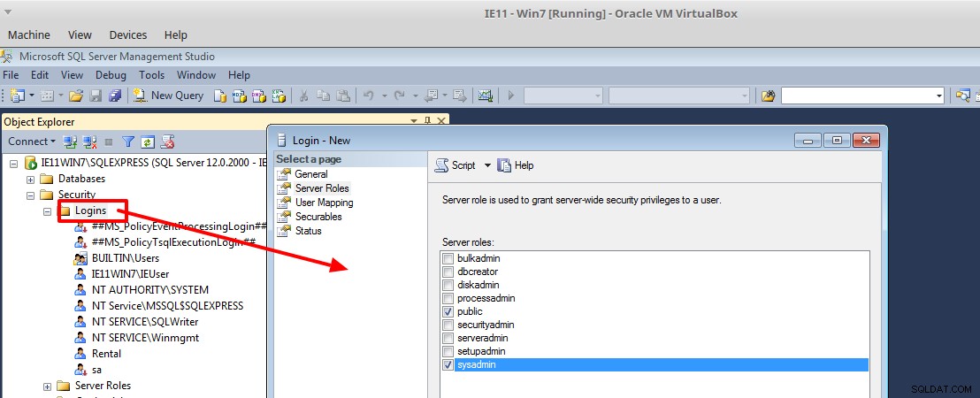Open the Activity Monitor icon
The height and width of the screenshot is (398, 980).
(485, 96)
